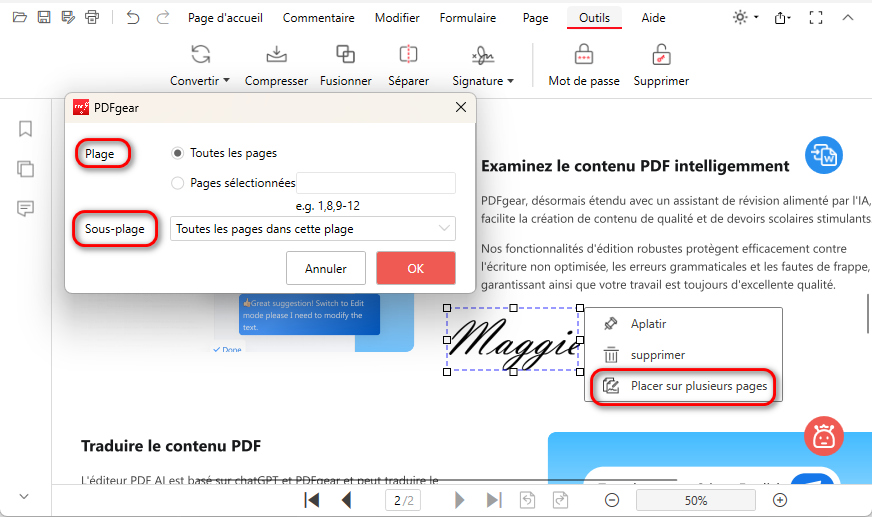Click the share export icon

(782, 18)
